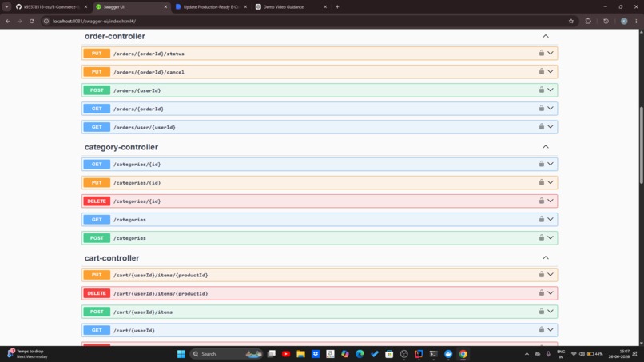Switch to Demo Video Guidance tab
The width and height of the screenshot is (644, 362).
click(290, 7)
